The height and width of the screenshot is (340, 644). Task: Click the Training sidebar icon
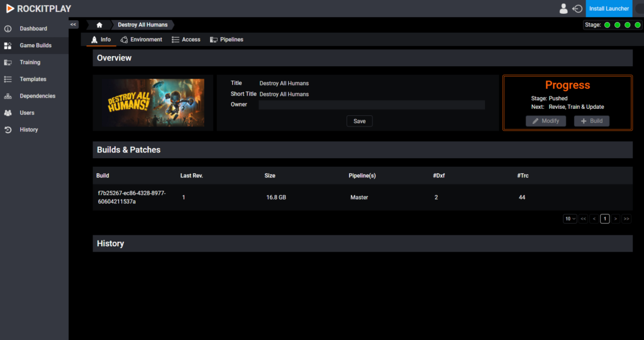point(8,62)
